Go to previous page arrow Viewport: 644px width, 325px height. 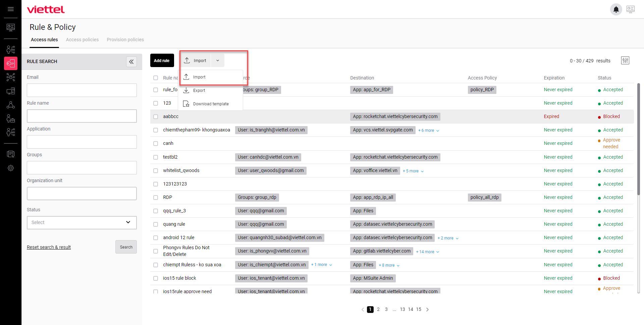pyautogui.click(x=363, y=310)
